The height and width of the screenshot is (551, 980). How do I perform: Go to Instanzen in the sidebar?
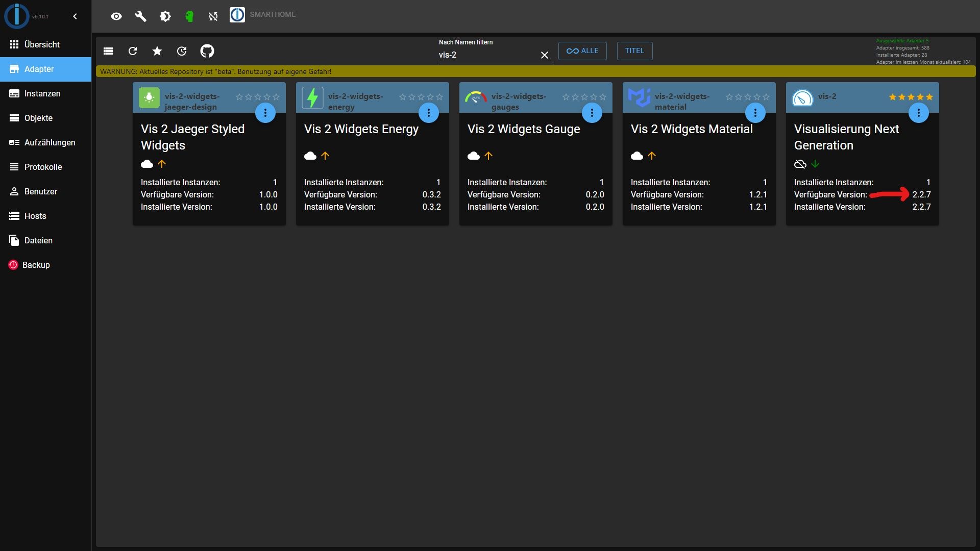pos(46,93)
